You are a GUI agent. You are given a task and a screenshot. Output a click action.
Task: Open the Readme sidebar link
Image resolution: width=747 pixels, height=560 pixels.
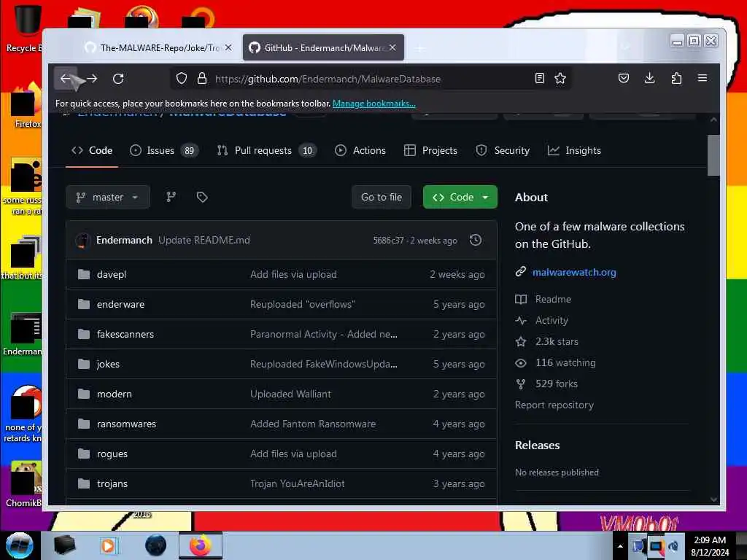tap(553, 299)
